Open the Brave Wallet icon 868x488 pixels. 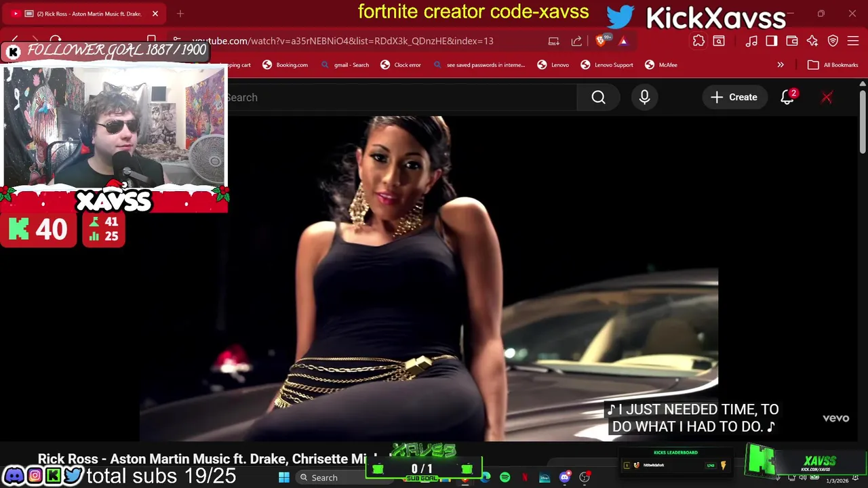(792, 41)
